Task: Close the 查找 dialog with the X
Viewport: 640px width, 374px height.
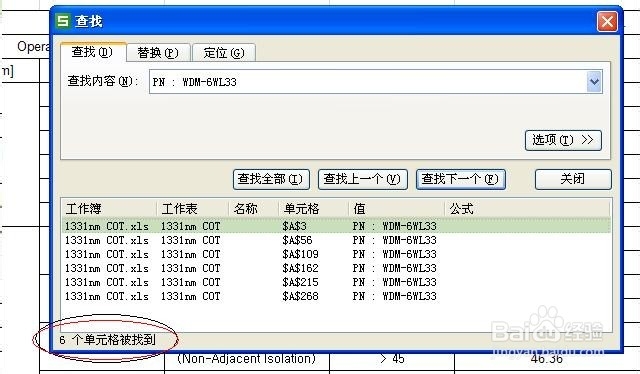Action: 607,21
